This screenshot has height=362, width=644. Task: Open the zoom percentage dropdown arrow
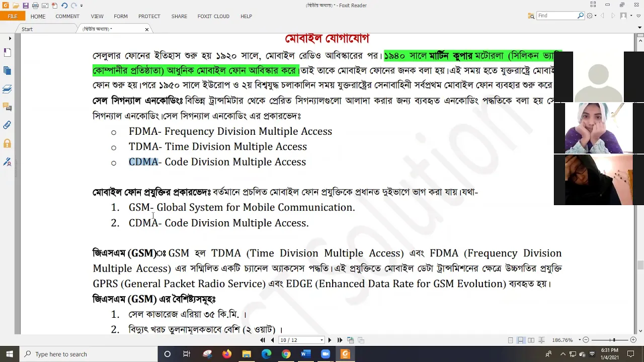[x=579, y=340]
